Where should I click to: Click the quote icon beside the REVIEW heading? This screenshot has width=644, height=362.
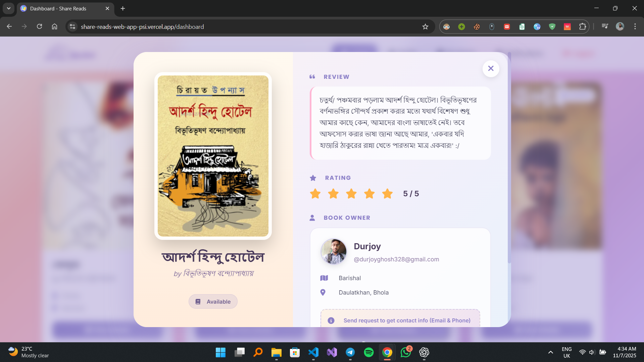point(312,77)
